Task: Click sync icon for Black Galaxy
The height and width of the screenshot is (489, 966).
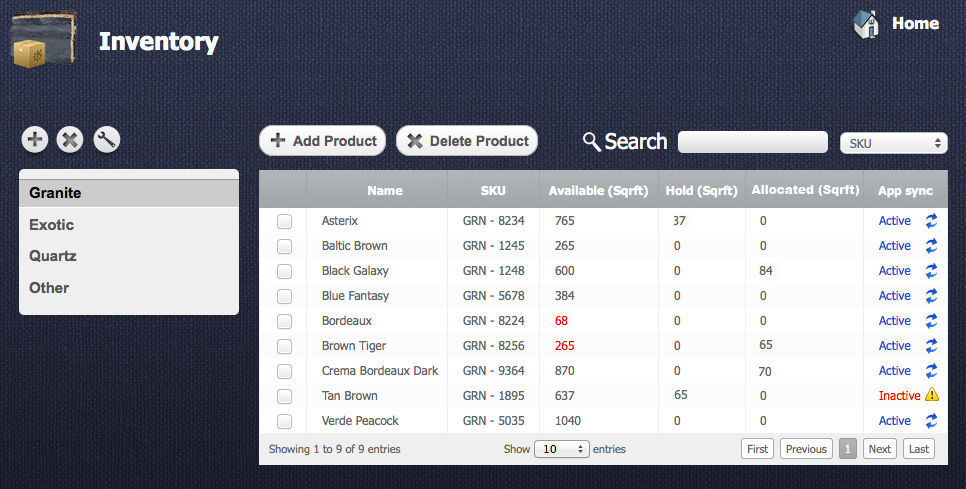Action: tap(931, 271)
